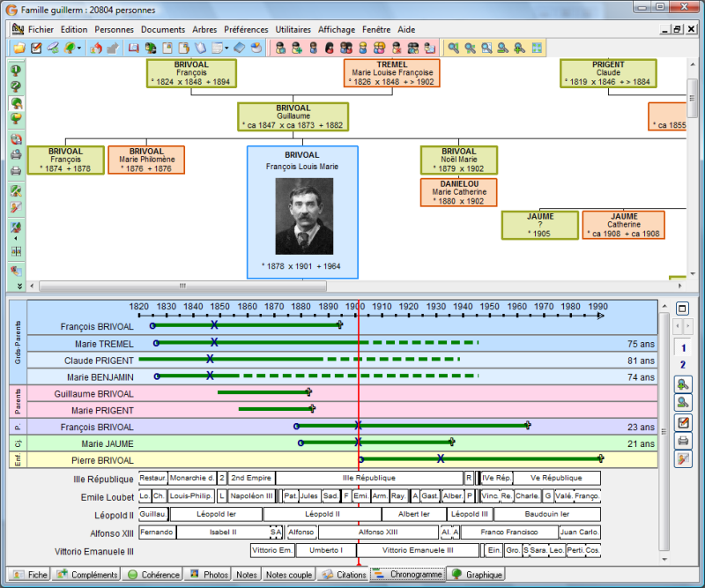Click the zoom-out magnifier in chronogram side panel
The image size is (705, 588).
pyautogui.click(x=683, y=403)
